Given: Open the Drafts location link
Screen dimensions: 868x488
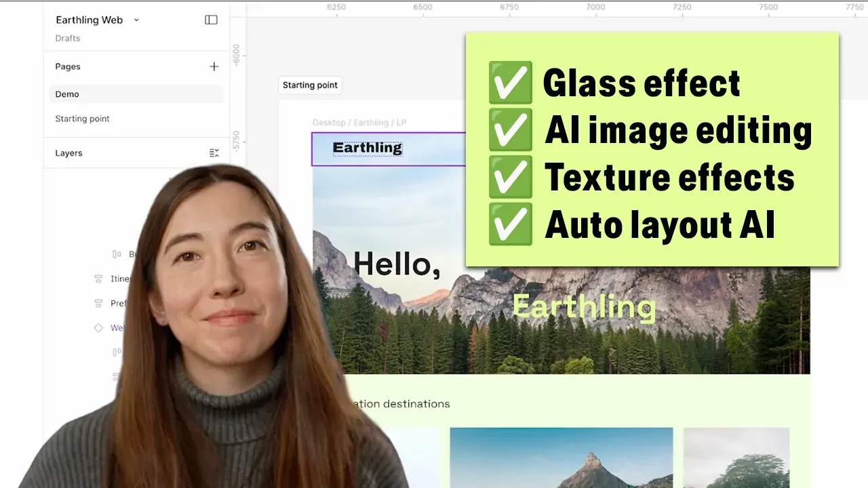Looking at the screenshot, I should pyautogui.click(x=68, y=39).
